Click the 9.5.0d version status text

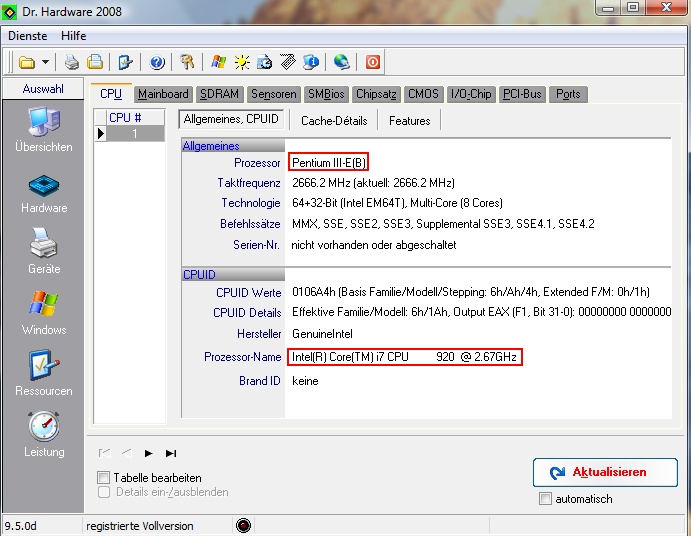pos(21,526)
